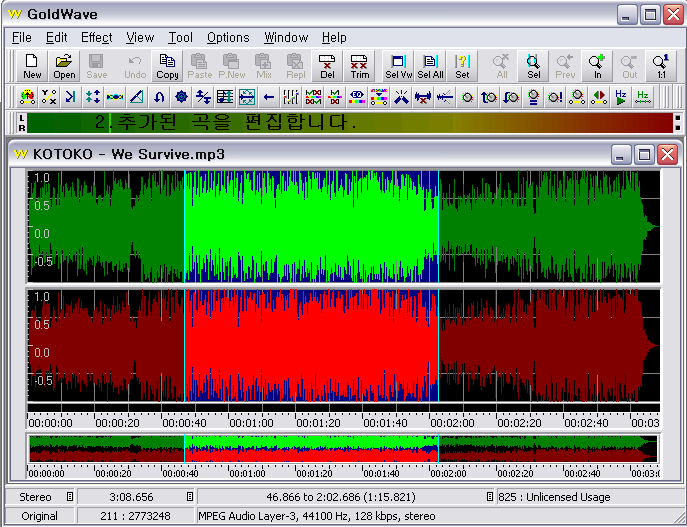This screenshot has height=527, width=687.
Task: Expand the Stereo channel status dropdown
Action: click(69, 497)
